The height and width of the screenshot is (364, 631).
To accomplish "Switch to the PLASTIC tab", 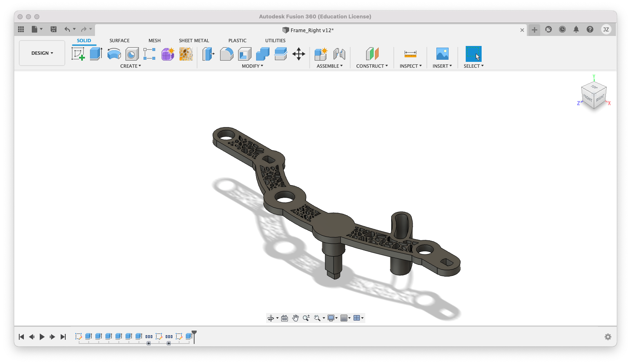I will click(x=238, y=41).
